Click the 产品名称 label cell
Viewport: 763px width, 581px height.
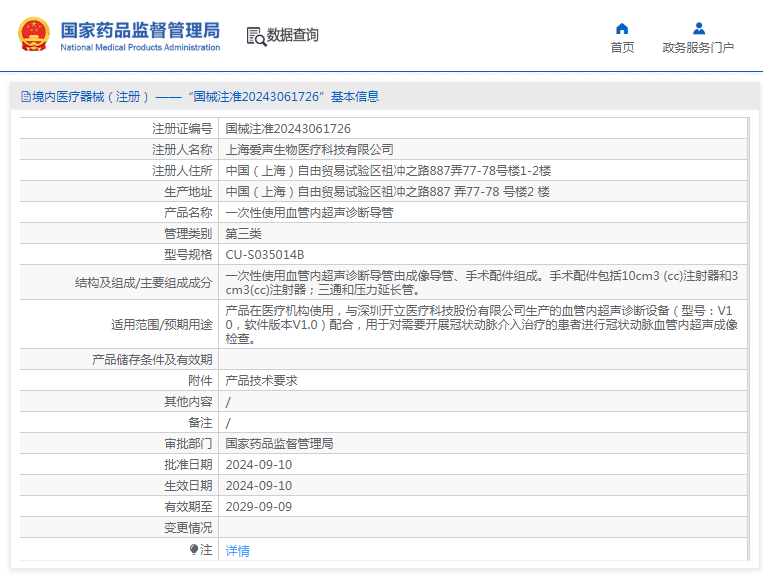point(119,212)
